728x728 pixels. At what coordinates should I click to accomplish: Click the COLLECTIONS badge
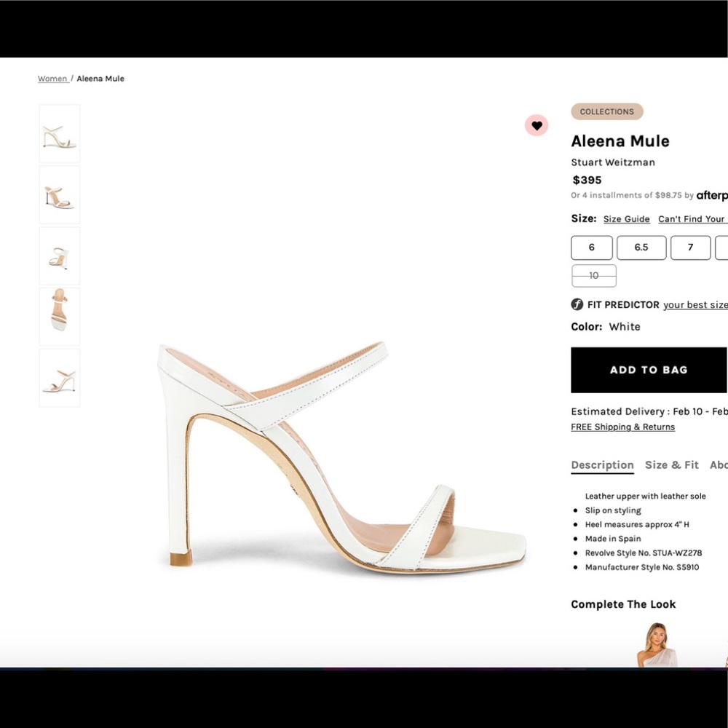(x=607, y=111)
